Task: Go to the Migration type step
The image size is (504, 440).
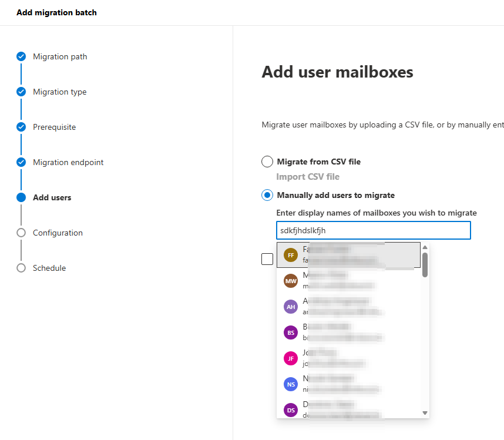Action: tap(59, 92)
